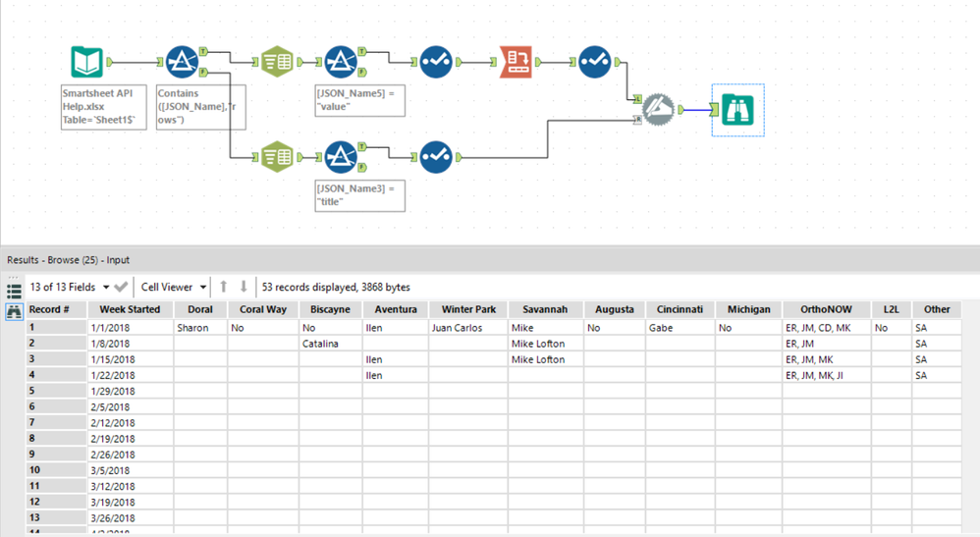Click the results binoculars data view icon
This screenshot has width=980, height=537.
point(14,311)
